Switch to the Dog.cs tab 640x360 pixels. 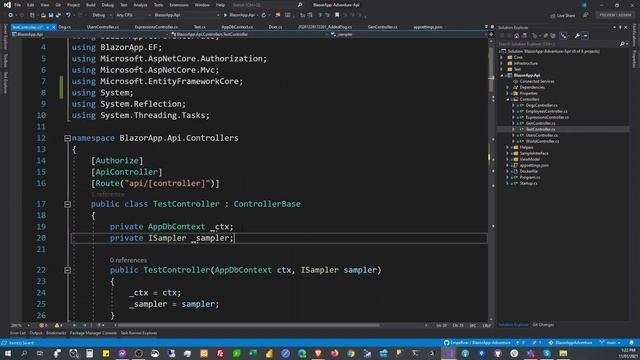pyautogui.click(x=64, y=27)
